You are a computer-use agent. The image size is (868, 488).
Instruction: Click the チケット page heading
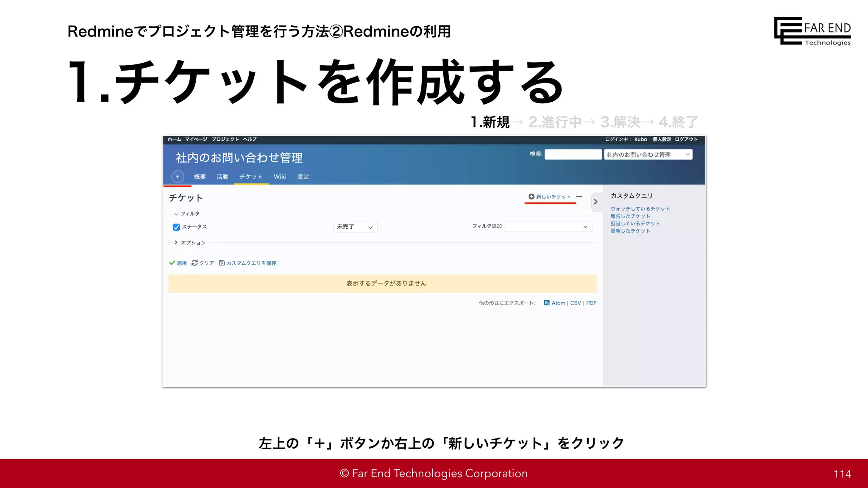tap(186, 198)
